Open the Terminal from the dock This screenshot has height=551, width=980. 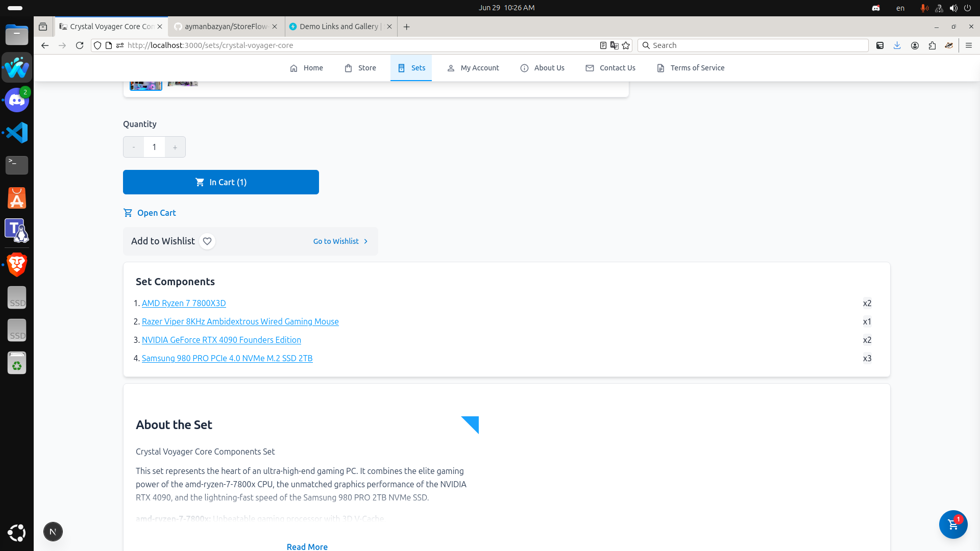coord(17,165)
